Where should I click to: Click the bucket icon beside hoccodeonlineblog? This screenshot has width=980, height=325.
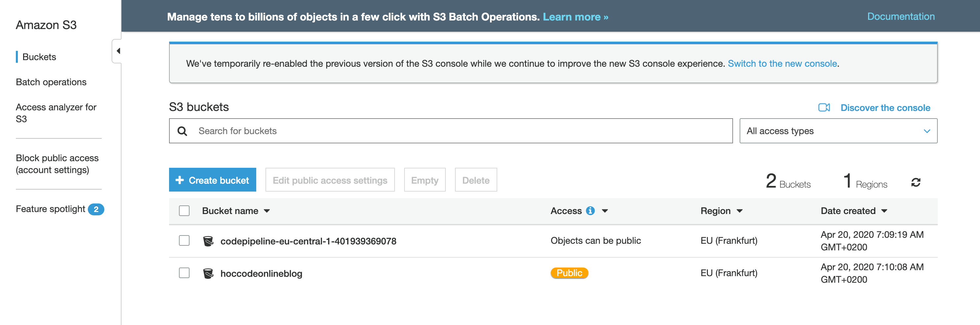pos(208,273)
